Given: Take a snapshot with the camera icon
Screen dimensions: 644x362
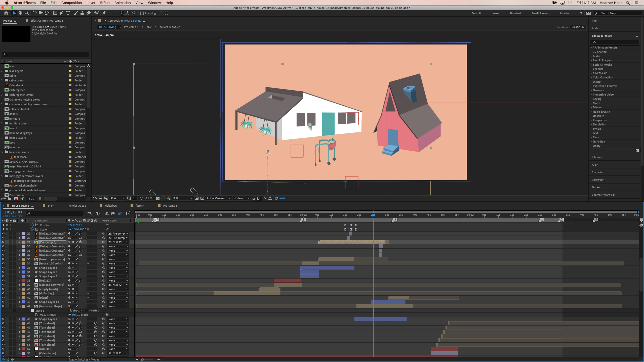Looking at the screenshot, I should (x=158, y=198).
